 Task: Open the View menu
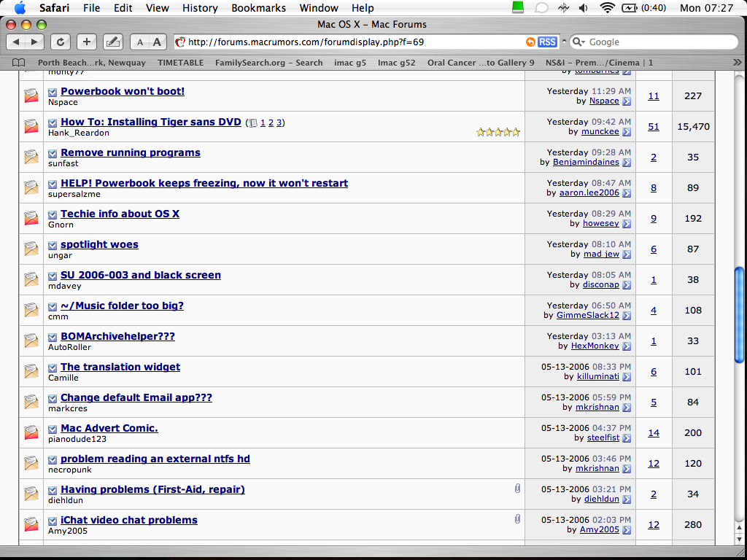coord(158,7)
